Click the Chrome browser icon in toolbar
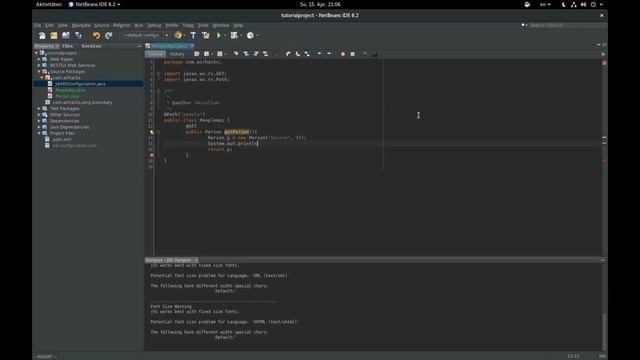640x360 pixels. tap(178, 36)
